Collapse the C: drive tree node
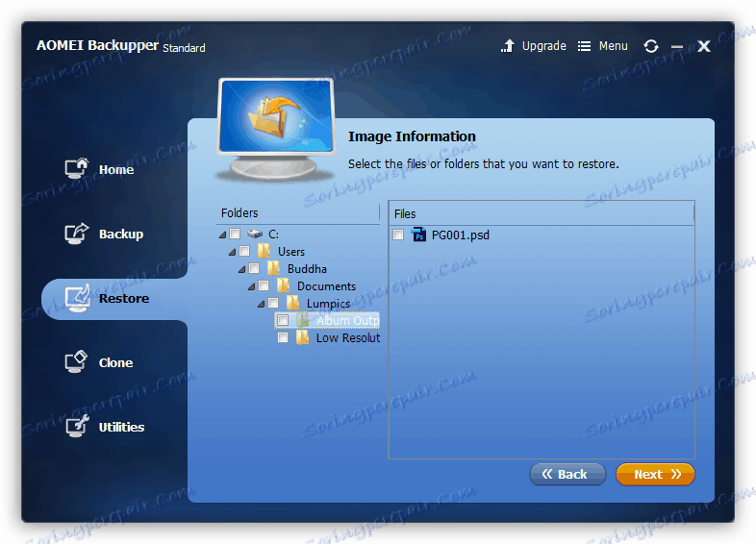Screen dimensions: 756x544 [x=222, y=235]
